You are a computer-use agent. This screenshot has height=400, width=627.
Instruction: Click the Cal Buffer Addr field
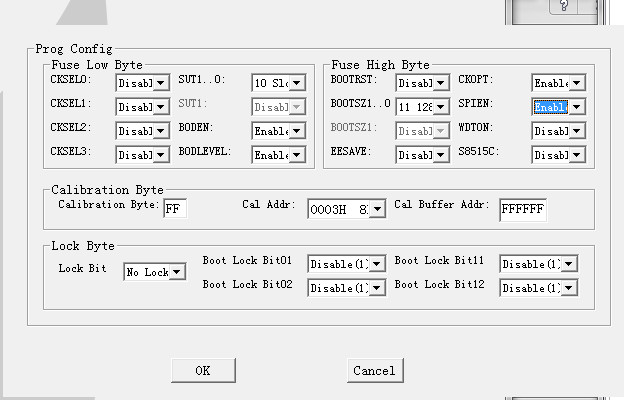[x=523, y=209]
